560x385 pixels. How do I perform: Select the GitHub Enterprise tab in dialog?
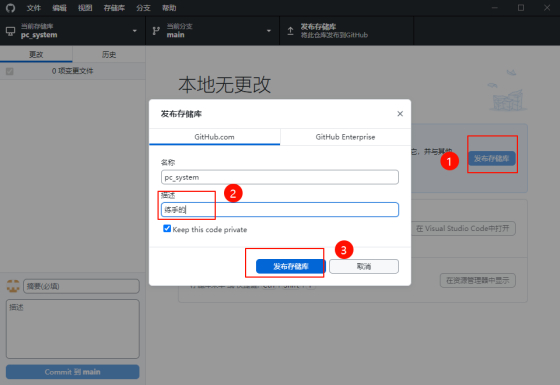[345, 137]
